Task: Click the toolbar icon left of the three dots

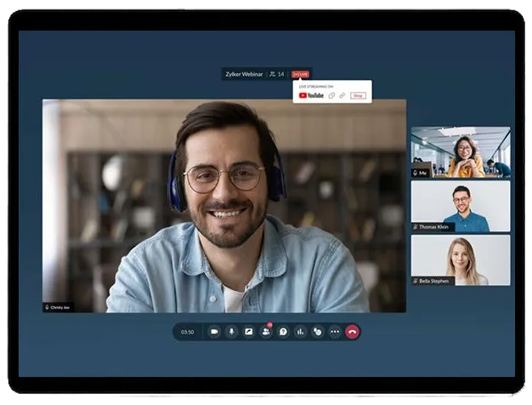Action: [x=318, y=332]
